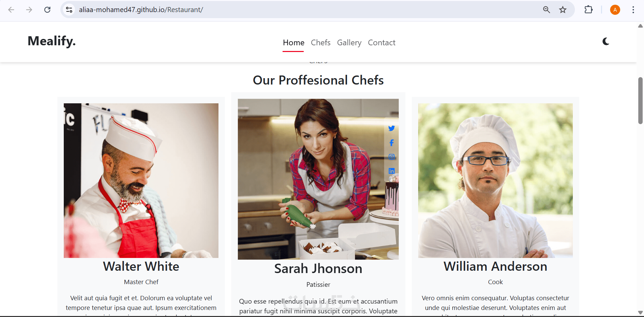Screen dimensions: 644x317
Task: Bookmark the page with the star icon
Action: pos(563,10)
